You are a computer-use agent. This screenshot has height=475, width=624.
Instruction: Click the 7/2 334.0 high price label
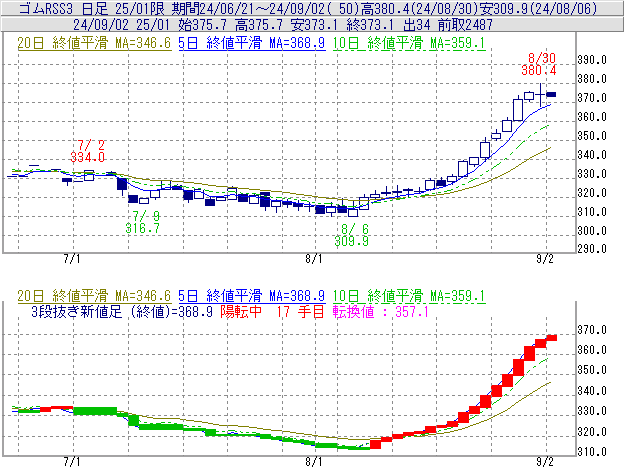tap(88, 151)
